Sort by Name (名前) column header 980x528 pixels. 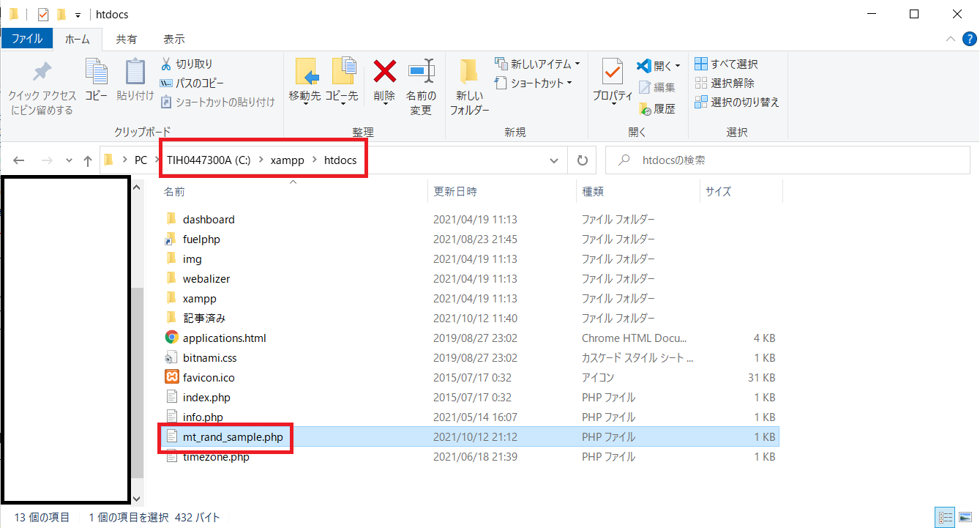coord(293,192)
